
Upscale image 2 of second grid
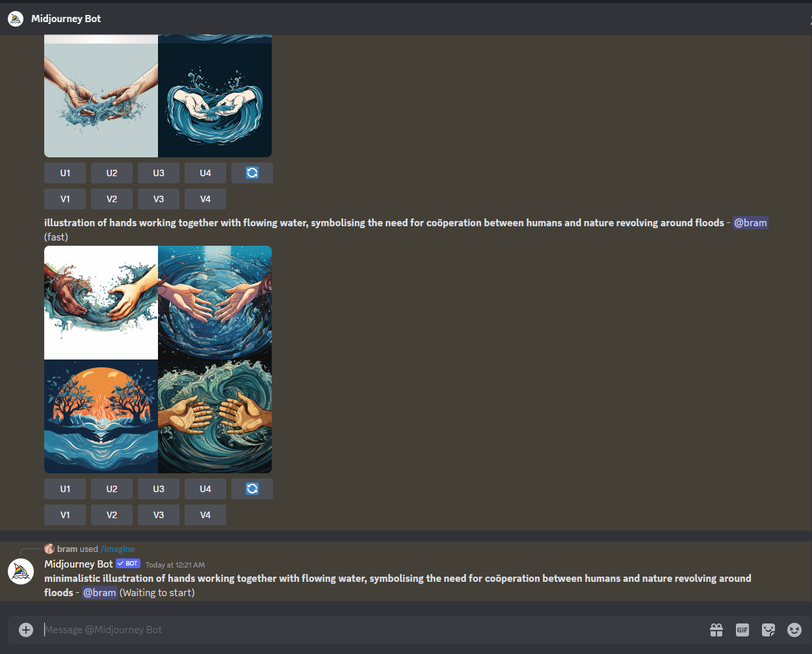click(x=112, y=489)
